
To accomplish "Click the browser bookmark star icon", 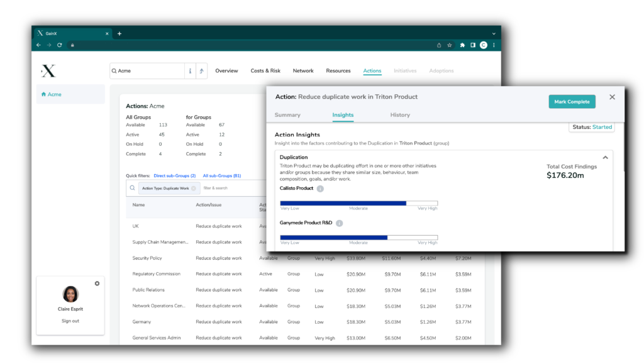I will (x=449, y=45).
